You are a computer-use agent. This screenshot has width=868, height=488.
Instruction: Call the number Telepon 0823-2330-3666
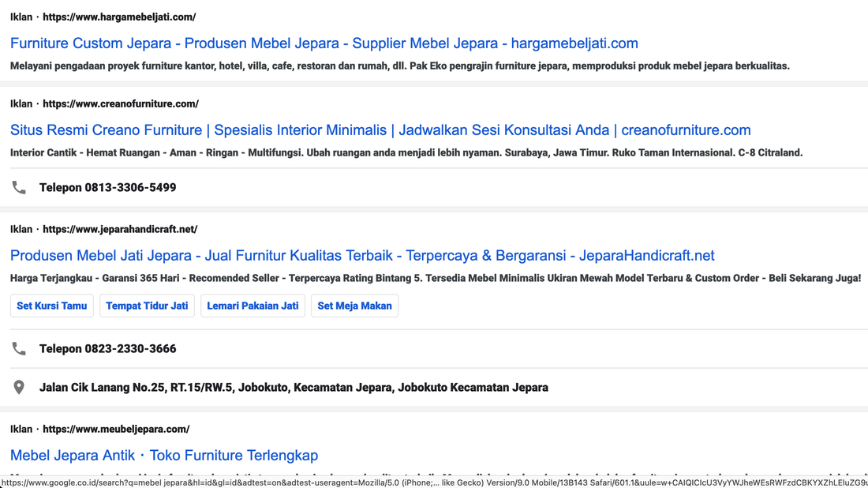point(107,349)
